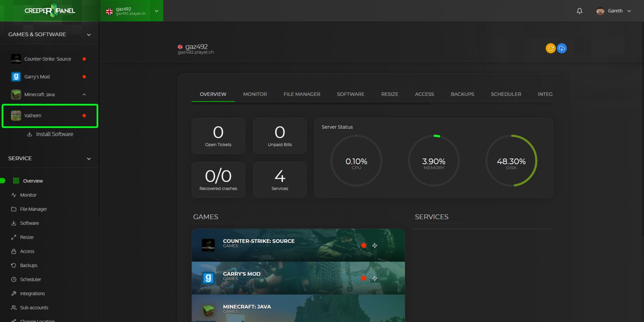Click the Scheduler clock icon
The width and height of the screenshot is (644, 322).
(14, 280)
